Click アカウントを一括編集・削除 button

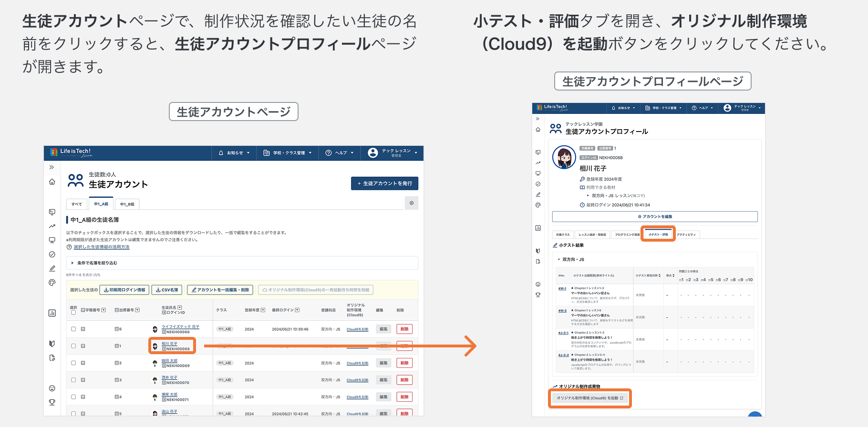click(x=220, y=290)
